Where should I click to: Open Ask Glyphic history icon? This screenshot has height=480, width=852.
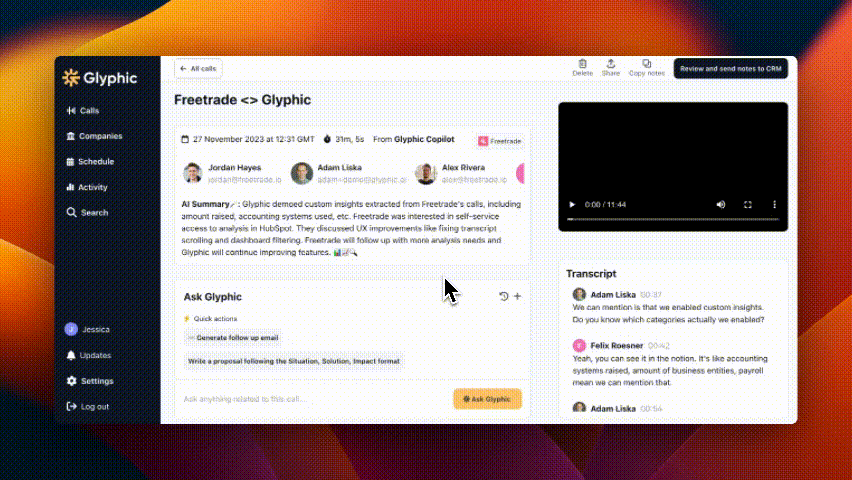(x=504, y=296)
